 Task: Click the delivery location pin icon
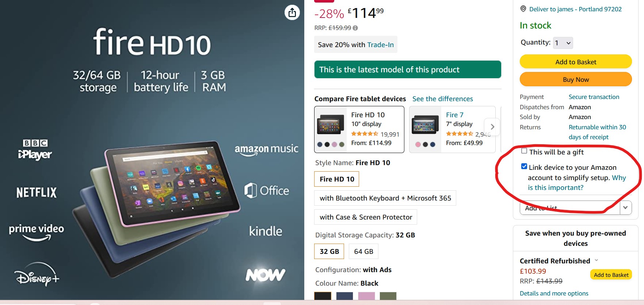click(523, 9)
